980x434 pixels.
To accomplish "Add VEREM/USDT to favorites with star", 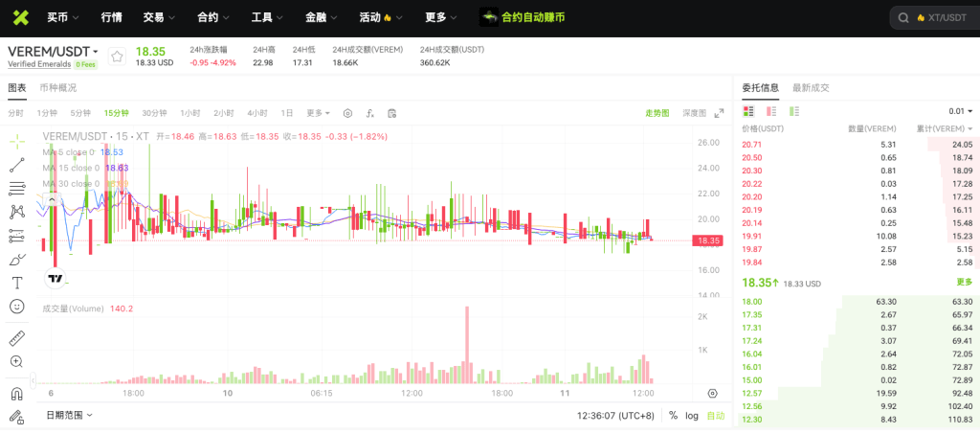I will 117,57.
